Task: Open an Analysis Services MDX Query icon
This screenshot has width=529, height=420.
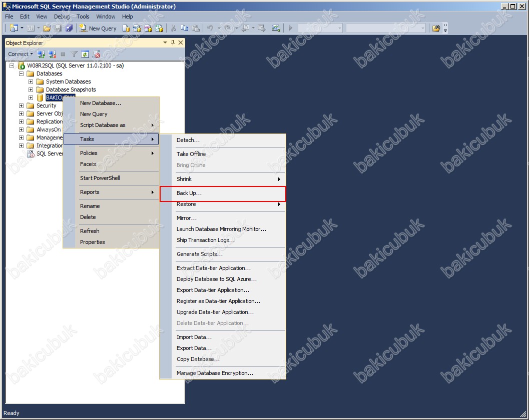Action: click(x=137, y=28)
